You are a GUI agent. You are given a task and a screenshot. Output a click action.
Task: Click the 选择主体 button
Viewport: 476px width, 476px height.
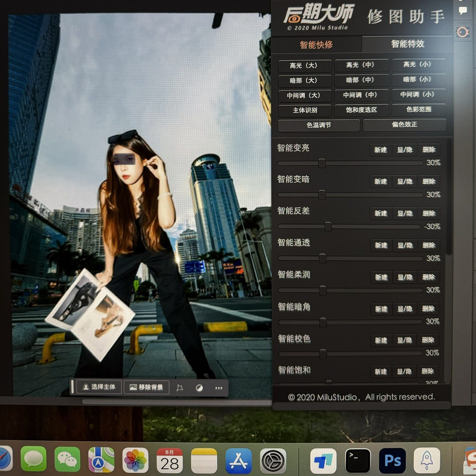[99, 387]
